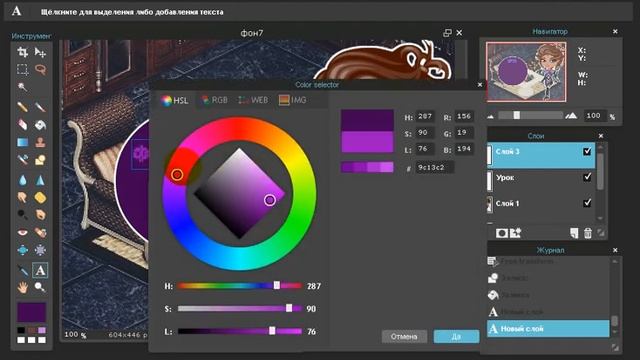
Task: Click the L lightness slider handle
Action: pyautogui.click(x=272, y=331)
